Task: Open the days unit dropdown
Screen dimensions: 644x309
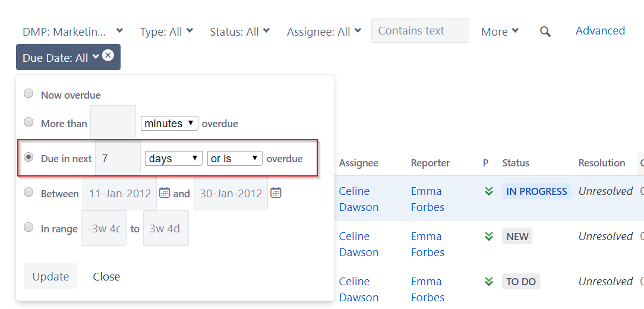Action: [x=173, y=159]
